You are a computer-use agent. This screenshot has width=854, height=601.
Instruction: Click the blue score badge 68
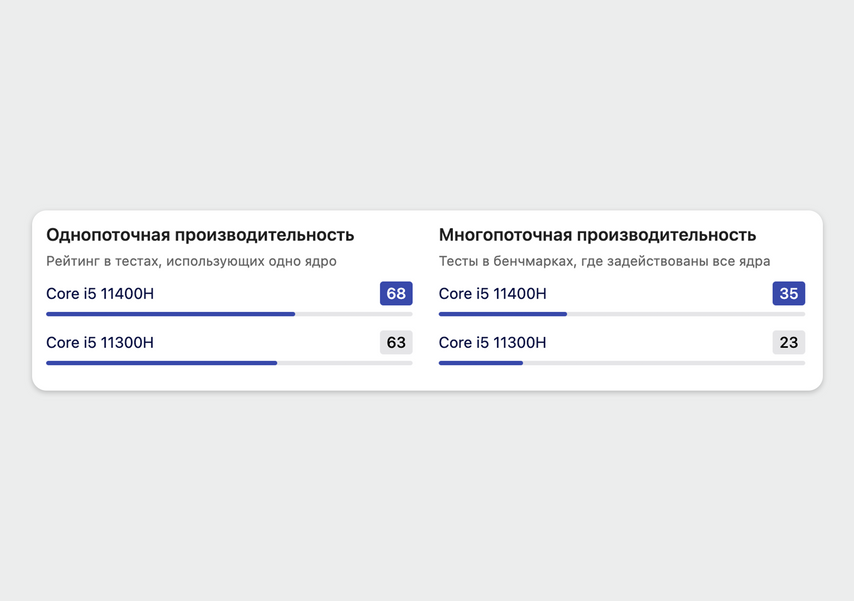pyautogui.click(x=396, y=294)
